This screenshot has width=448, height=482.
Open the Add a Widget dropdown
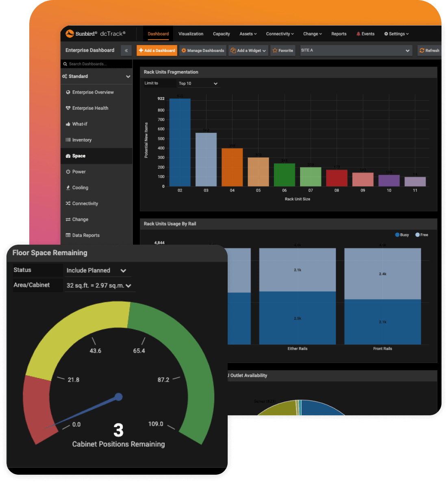point(248,50)
